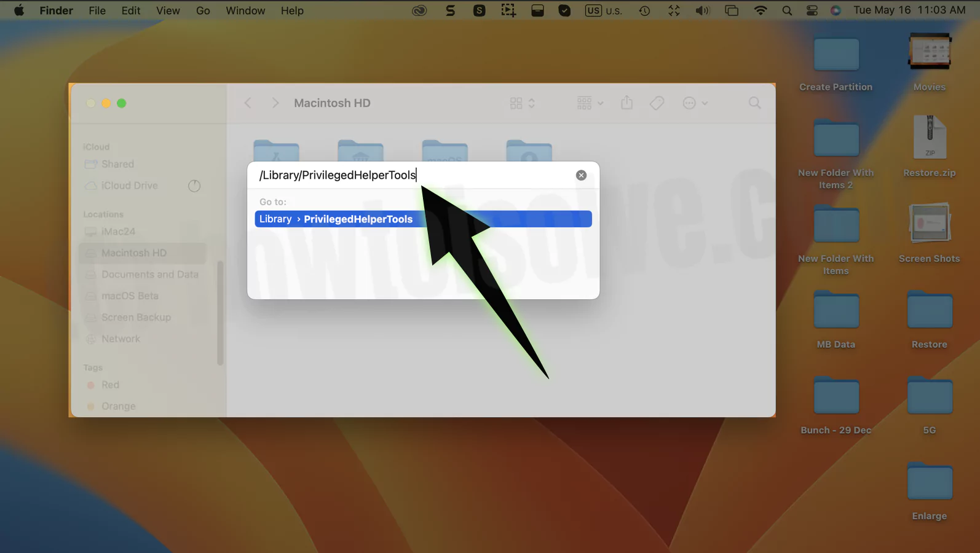Open the icon view switcher dropdown
The width and height of the screenshot is (980, 553).
coord(522,103)
